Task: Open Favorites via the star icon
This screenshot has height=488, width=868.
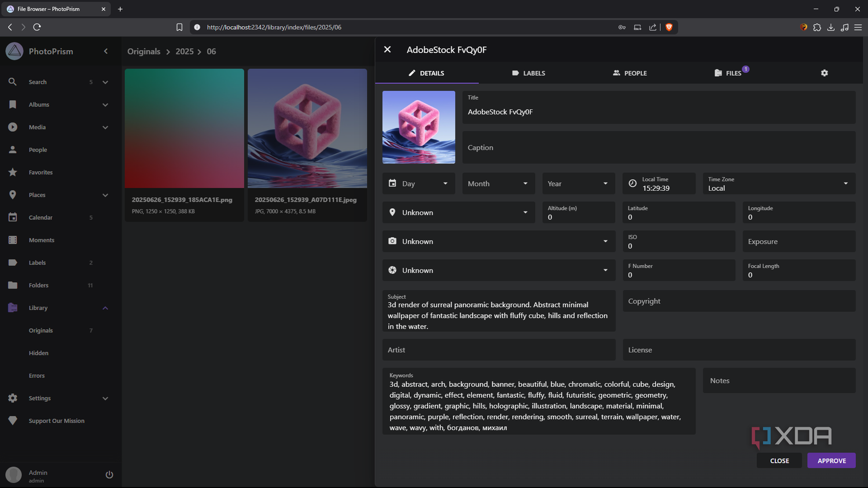Action: coord(13,172)
